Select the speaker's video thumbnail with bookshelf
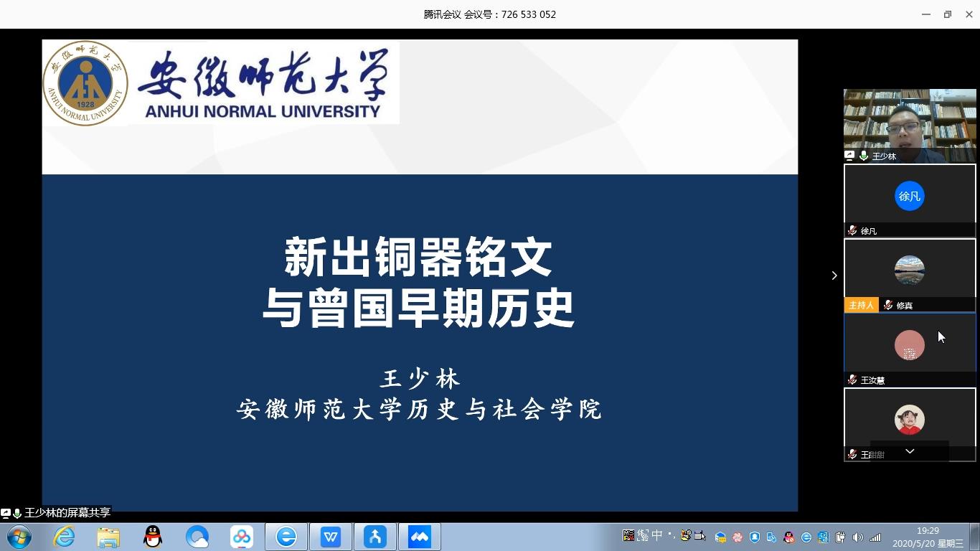The width and height of the screenshot is (980, 551). click(909, 122)
